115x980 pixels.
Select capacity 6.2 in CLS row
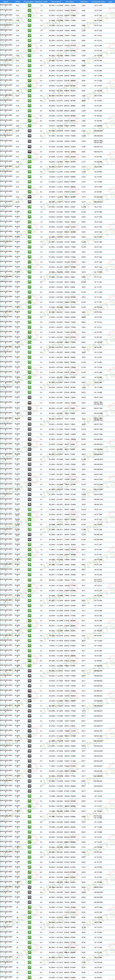click(x=41, y=191)
